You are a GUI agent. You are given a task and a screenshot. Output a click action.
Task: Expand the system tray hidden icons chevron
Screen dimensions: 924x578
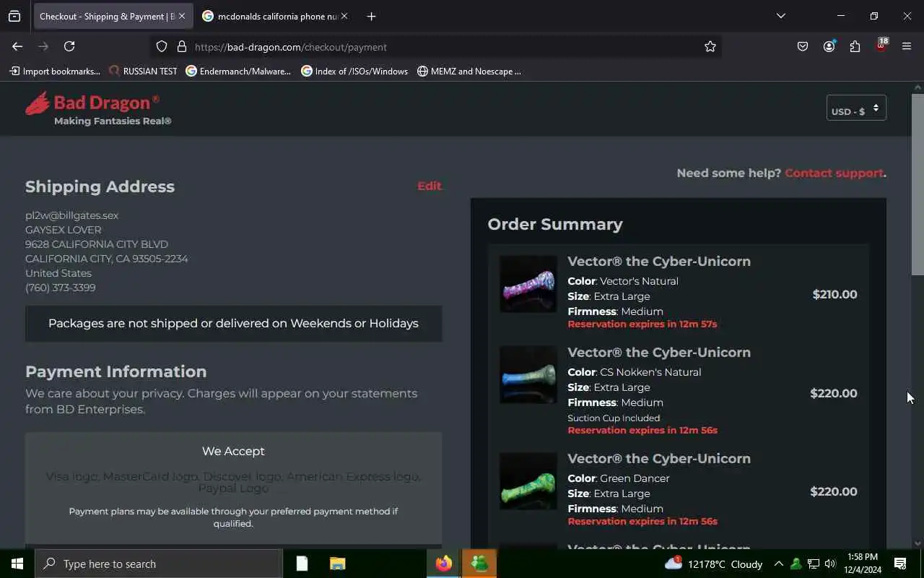pos(778,564)
